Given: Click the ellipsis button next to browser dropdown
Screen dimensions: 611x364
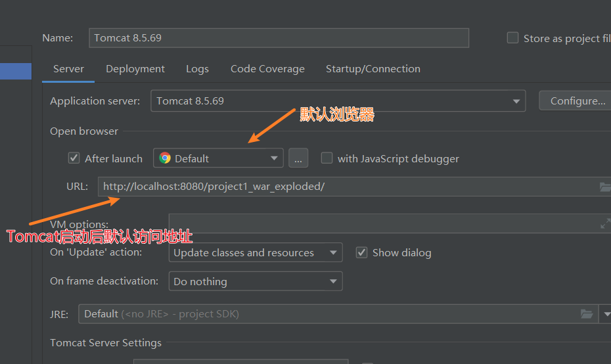Looking at the screenshot, I should click(298, 158).
